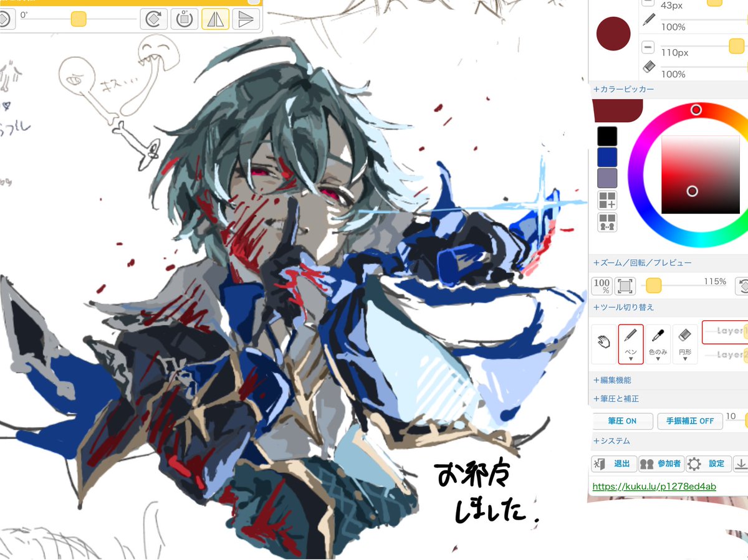The width and height of the screenshot is (748, 560).
Task: Click the rotate view icon beside zoom slider
Action: click(742, 286)
